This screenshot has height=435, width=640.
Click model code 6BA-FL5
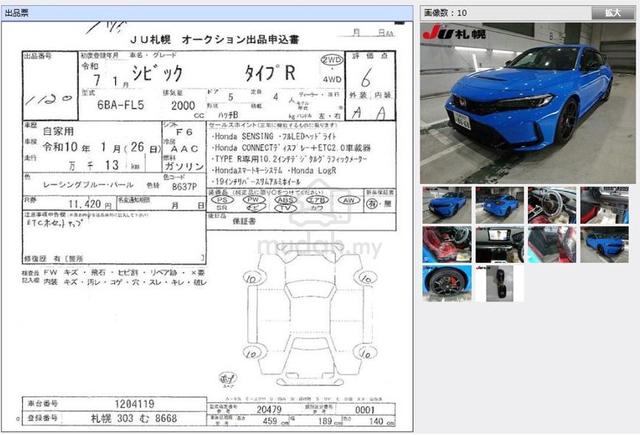click(120, 105)
